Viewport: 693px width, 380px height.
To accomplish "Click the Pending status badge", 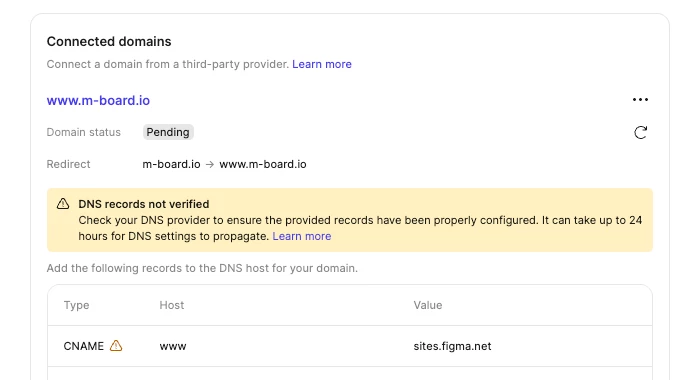I will (168, 132).
